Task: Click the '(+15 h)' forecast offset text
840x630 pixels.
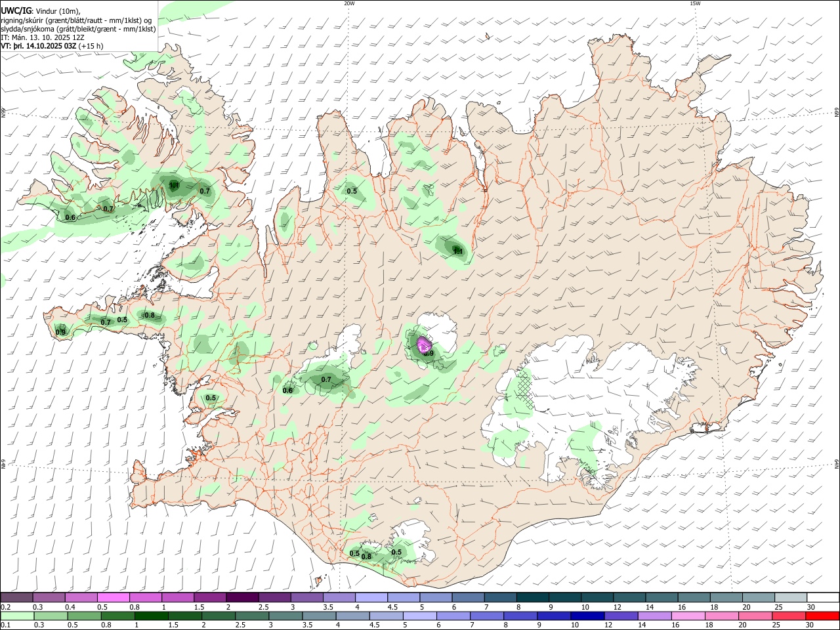Action: 91,47
